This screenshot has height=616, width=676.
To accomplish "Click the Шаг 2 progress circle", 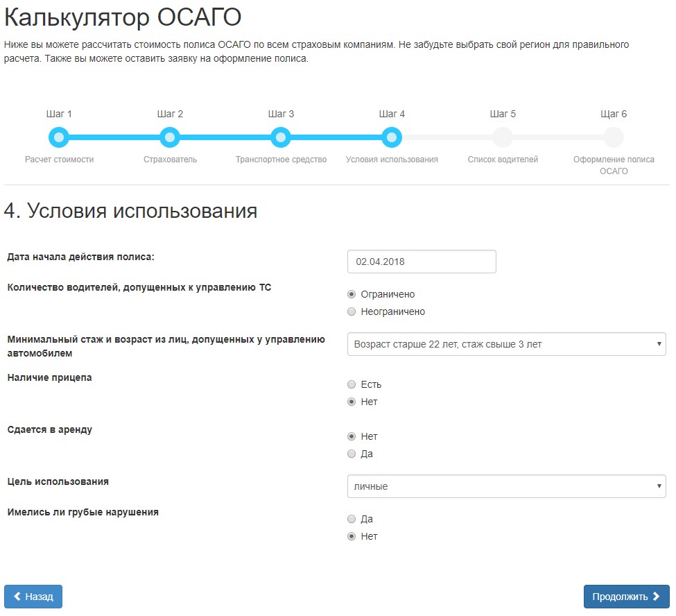I will 170,137.
